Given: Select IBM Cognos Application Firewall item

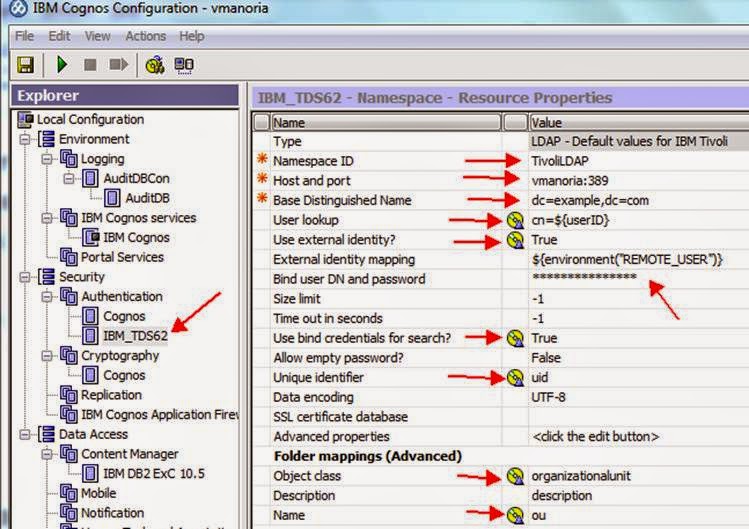Looking at the screenshot, I should 160,414.
